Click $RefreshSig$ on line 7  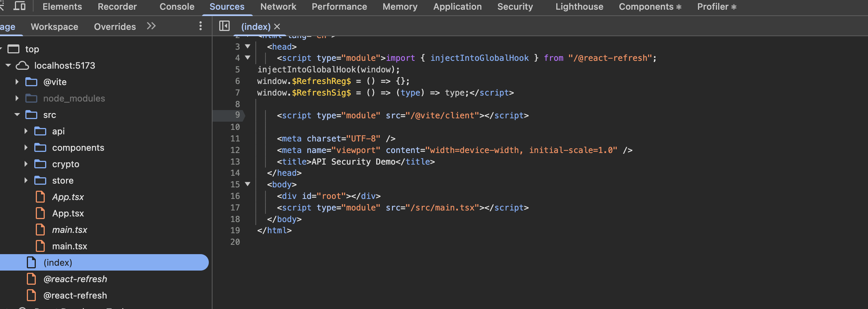(x=321, y=93)
